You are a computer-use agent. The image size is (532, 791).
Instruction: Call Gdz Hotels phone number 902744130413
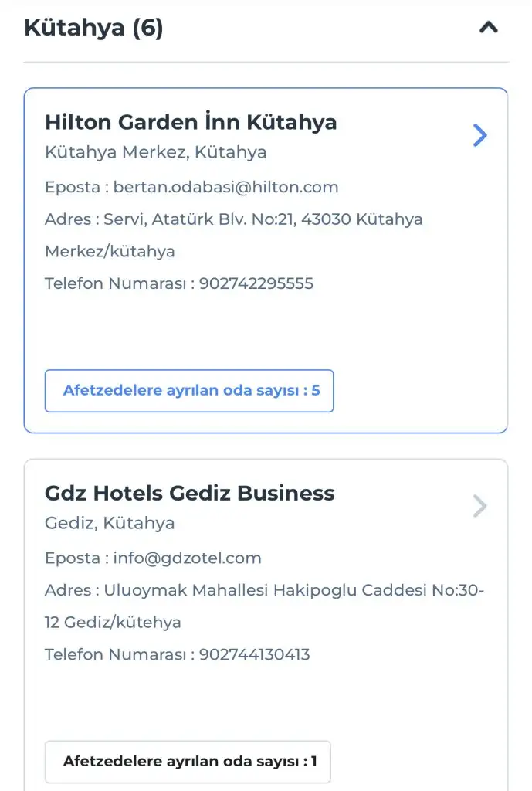coord(255,654)
